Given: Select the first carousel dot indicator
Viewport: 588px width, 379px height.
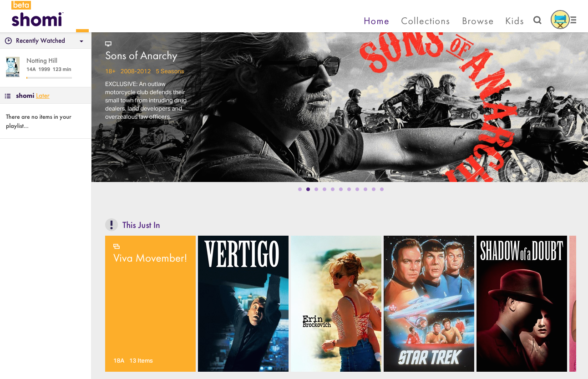Looking at the screenshot, I should tap(300, 189).
